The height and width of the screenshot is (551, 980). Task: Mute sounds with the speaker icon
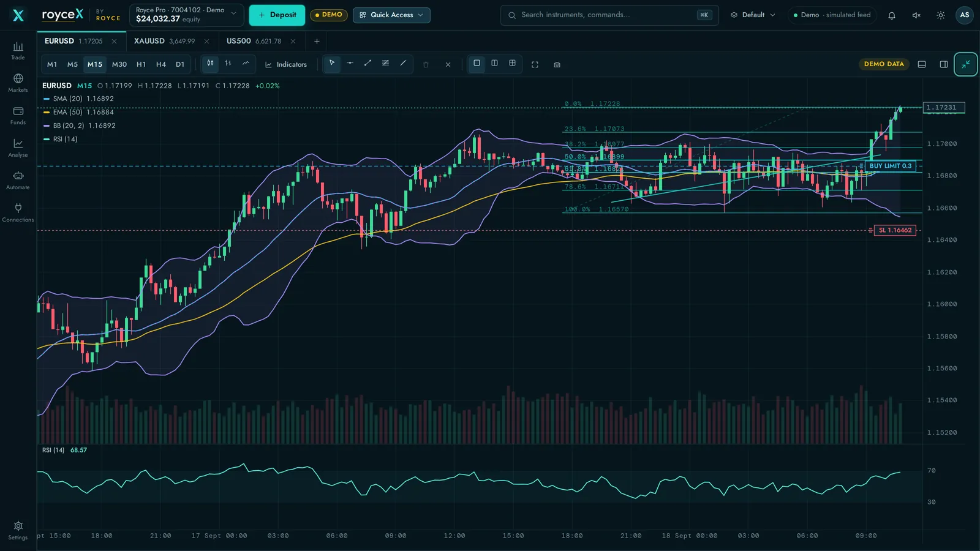click(x=916, y=15)
